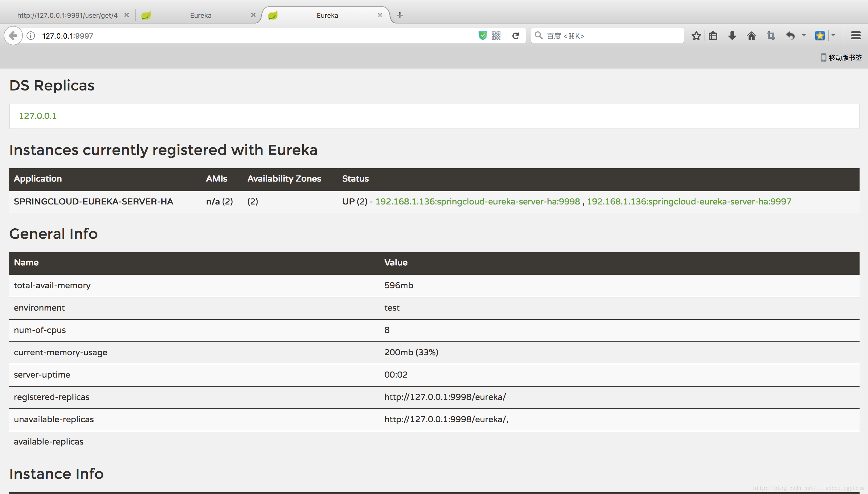Click the unavailable-replicas URL value
868x494 pixels.
(446, 419)
